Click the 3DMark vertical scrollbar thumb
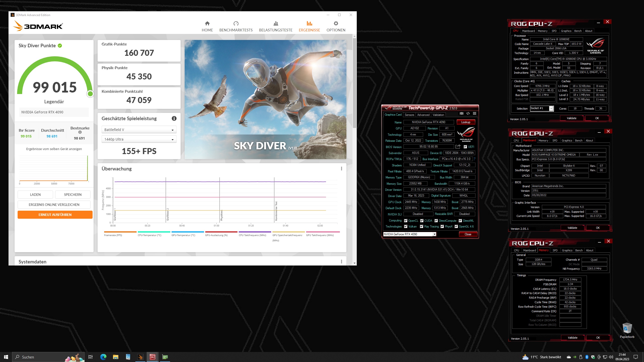Screen dimensions: 644x362 (x=354, y=83)
